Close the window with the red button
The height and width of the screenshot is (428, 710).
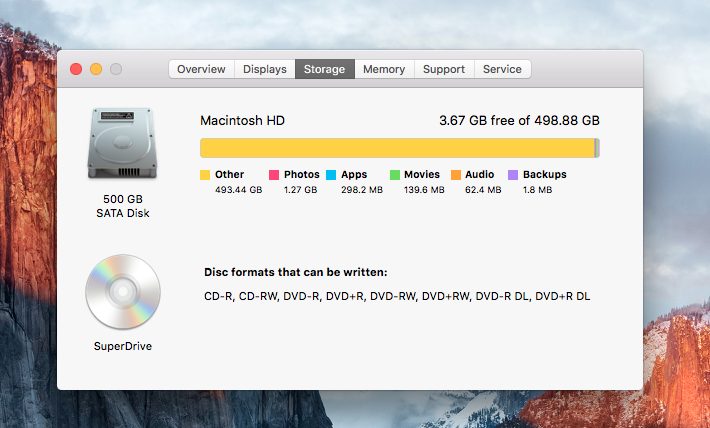pos(76,69)
